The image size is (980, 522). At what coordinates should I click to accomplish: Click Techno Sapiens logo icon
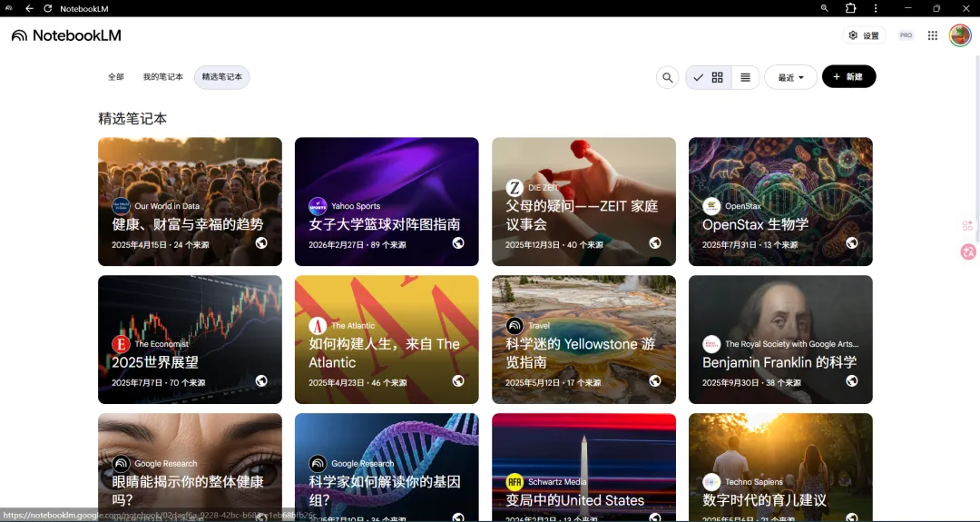pos(711,482)
